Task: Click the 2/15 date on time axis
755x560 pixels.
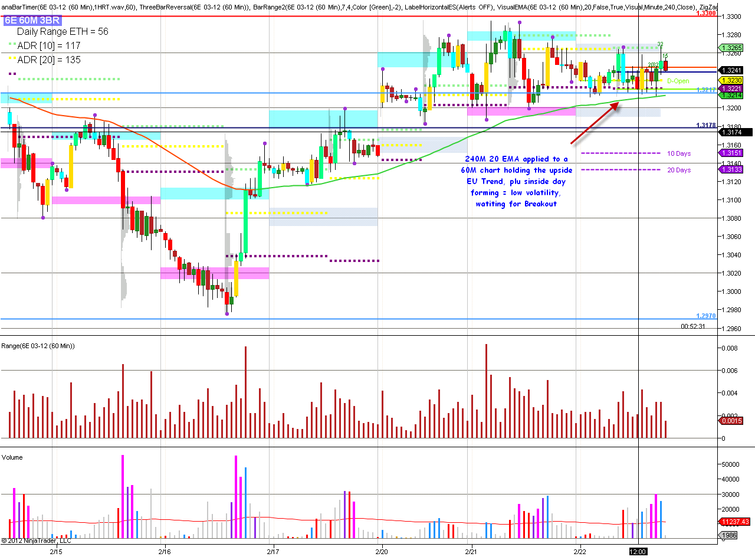Action: 57,552
